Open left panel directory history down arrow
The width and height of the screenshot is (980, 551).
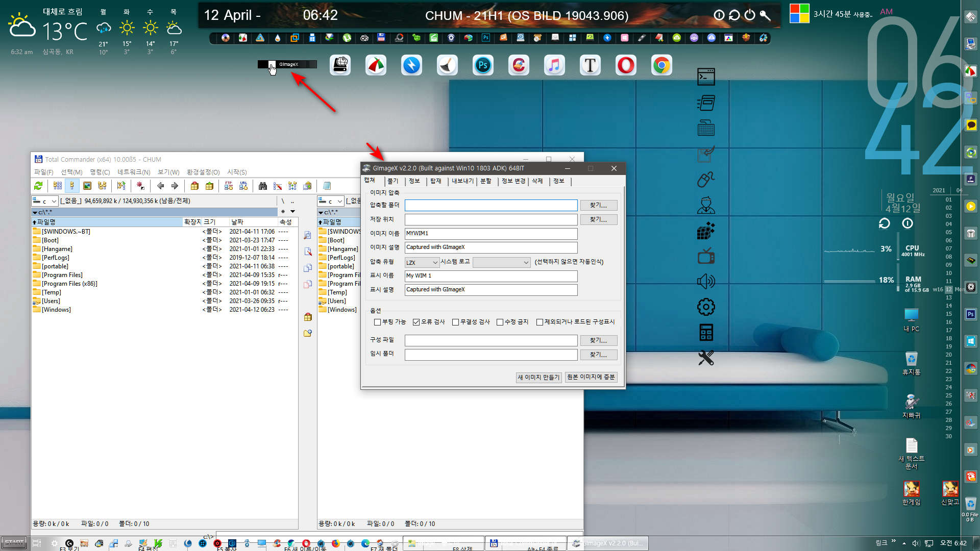pyautogui.click(x=293, y=211)
